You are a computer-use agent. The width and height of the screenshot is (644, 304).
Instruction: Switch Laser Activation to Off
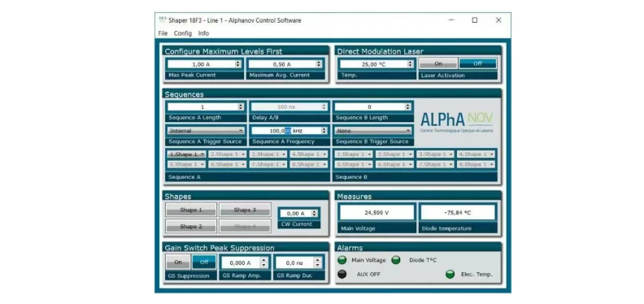pyautogui.click(x=477, y=63)
